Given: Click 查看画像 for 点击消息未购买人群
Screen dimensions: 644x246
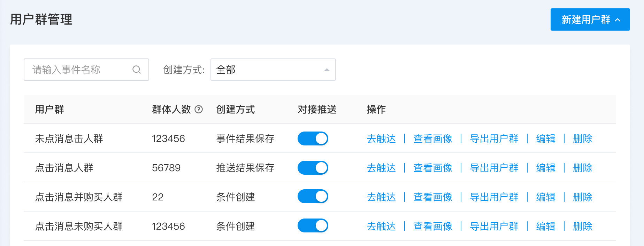Looking at the screenshot, I should [x=433, y=226].
